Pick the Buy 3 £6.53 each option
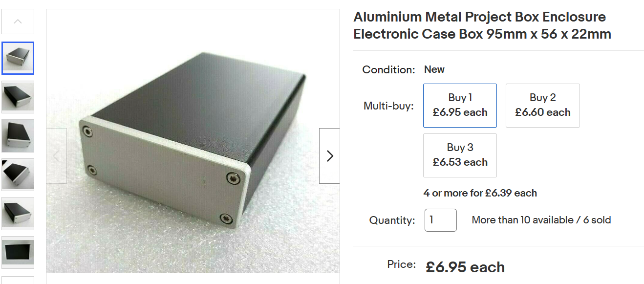The width and height of the screenshot is (644, 284). [460, 155]
